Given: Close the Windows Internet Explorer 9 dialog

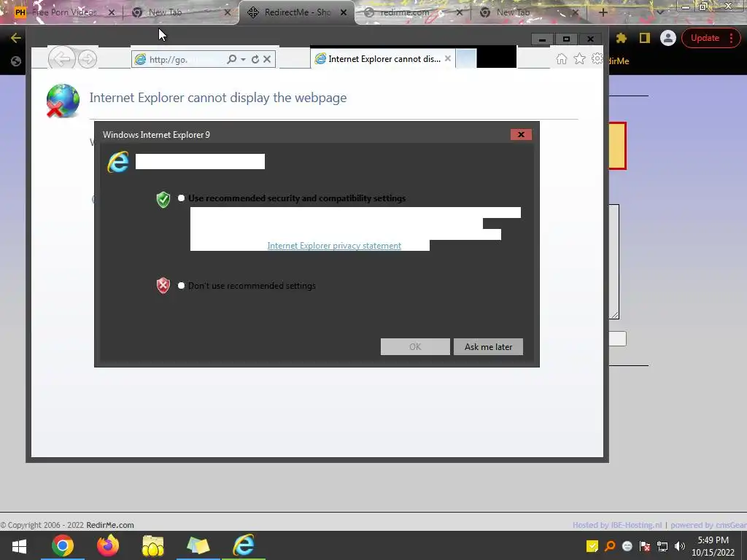Looking at the screenshot, I should pyautogui.click(x=521, y=135).
